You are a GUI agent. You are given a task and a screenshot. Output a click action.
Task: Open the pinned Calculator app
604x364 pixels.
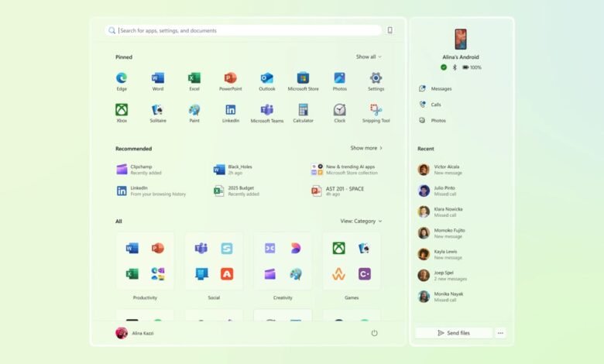[x=303, y=113]
